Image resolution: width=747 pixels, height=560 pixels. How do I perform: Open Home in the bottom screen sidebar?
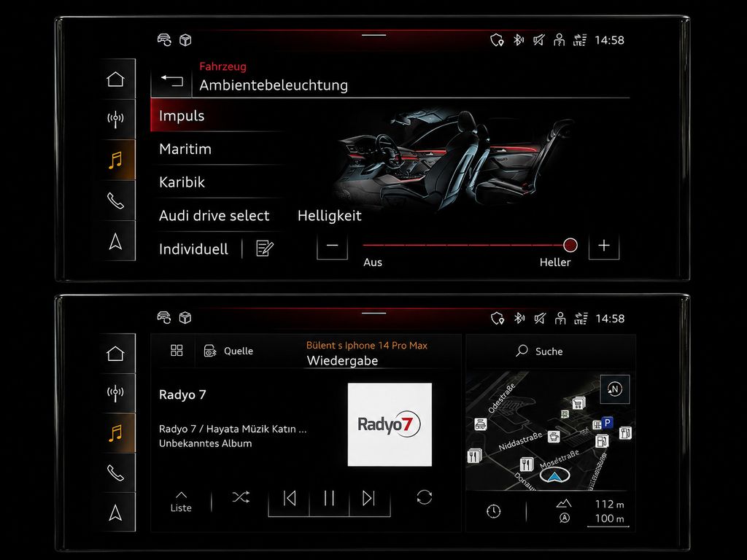pos(116,354)
